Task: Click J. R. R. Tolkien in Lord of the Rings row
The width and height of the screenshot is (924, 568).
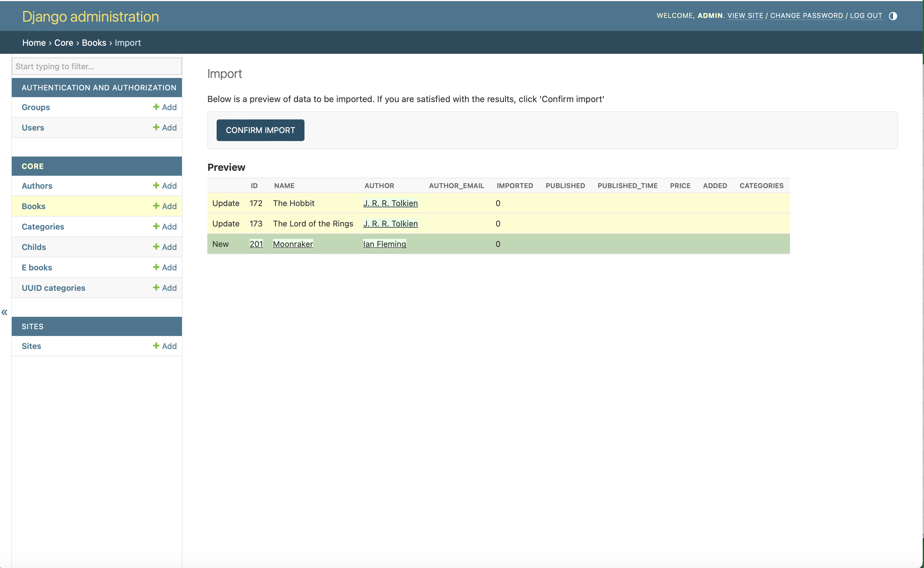Action: [391, 223]
